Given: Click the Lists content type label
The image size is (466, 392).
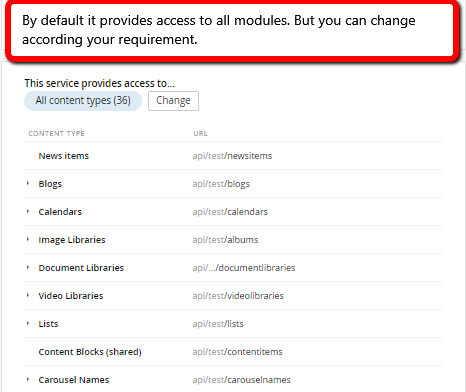Looking at the screenshot, I should point(48,324).
